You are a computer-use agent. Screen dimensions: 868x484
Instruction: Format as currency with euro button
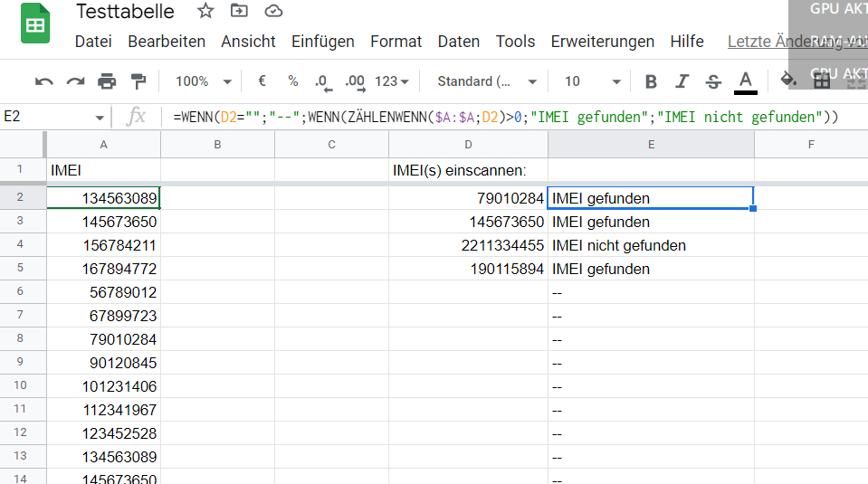point(262,81)
